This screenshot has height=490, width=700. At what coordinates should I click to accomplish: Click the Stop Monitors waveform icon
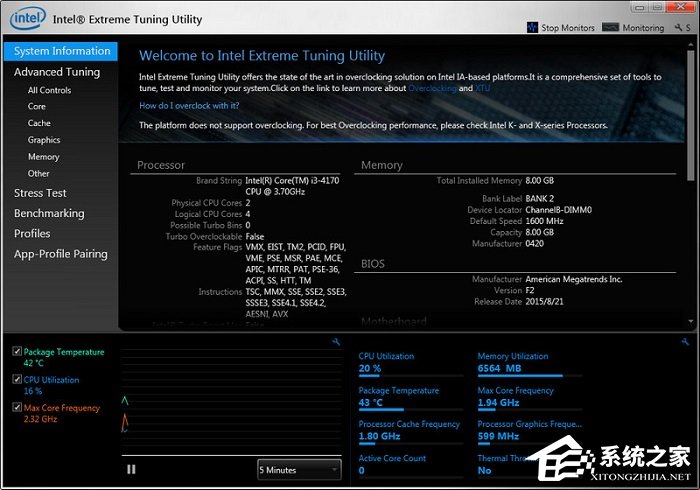[x=532, y=27]
